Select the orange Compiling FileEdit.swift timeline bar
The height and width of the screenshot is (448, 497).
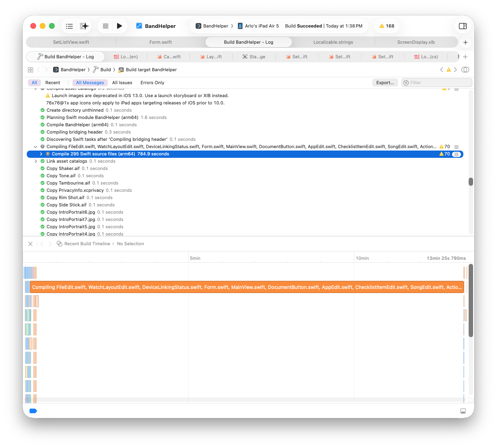(x=246, y=287)
